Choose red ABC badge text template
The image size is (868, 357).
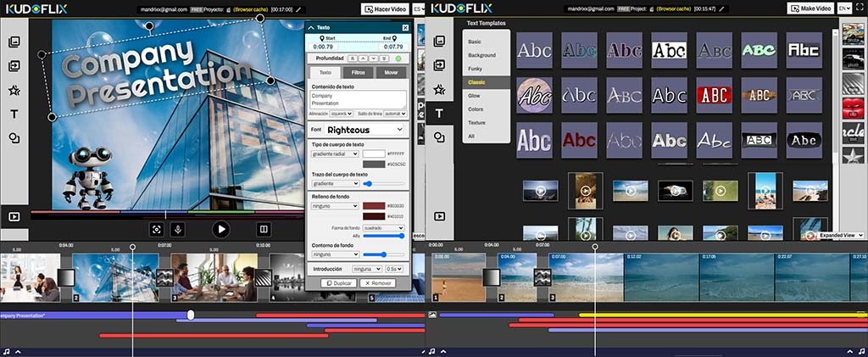click(714, 95)
